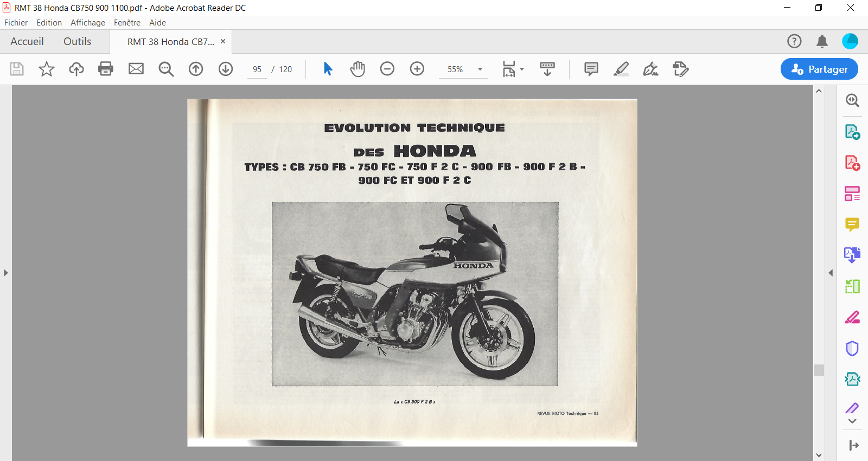Activate the hand pan tool
Viewport: 868px width, 461px height.
(358, 69)
